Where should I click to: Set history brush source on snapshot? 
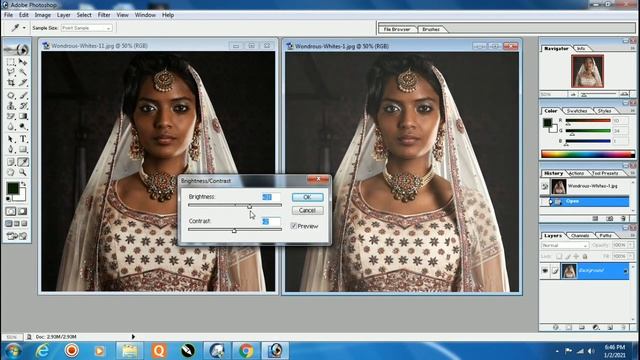point(545,187)
